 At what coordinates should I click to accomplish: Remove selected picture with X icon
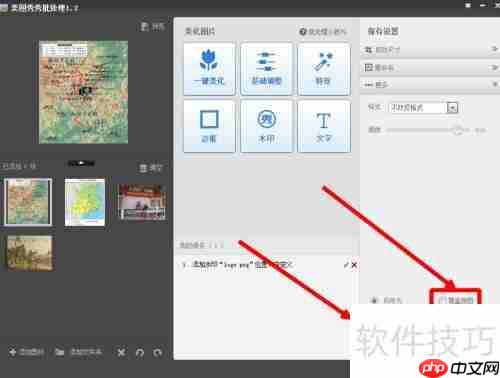point(121,352)
